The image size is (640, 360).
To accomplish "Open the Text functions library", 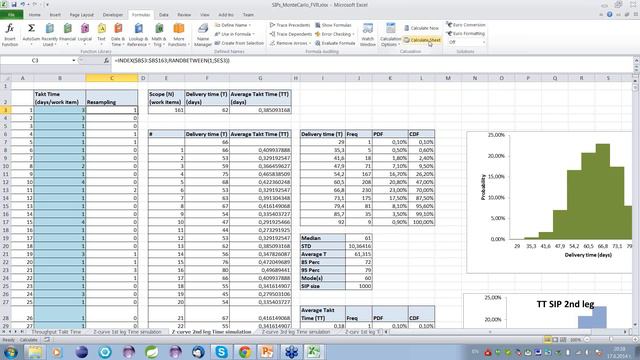I will pyautogui.click(x=101, y=35).
